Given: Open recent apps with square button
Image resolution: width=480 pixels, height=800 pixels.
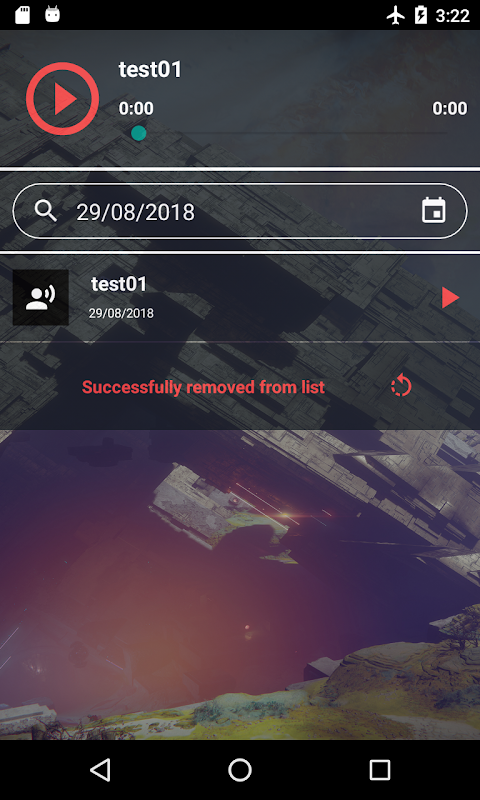Looking at the screenshot, I should pyautogui.click(x=380, y=769).
